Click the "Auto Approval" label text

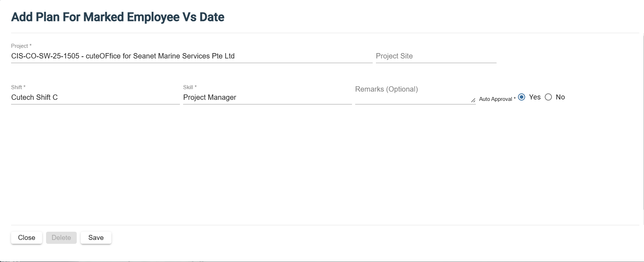tap(495, 99)
